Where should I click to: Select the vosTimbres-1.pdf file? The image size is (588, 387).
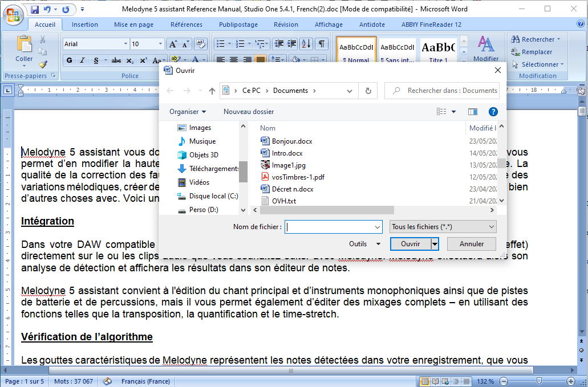point(298,177)
